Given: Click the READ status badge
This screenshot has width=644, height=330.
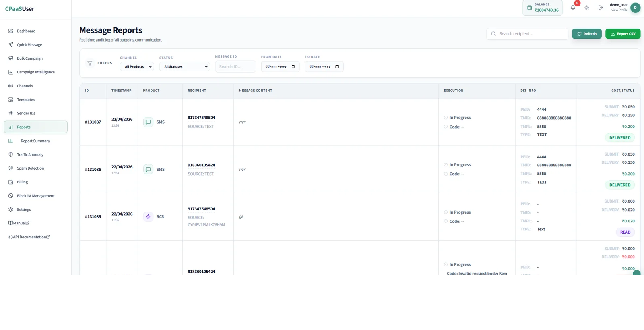Looking at the screenshot, I should (625, 232).
